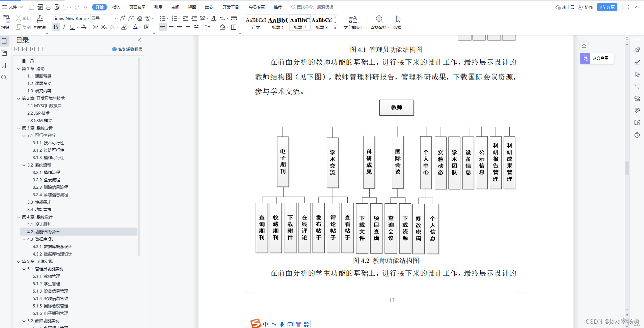This screenshot has height=328, width=644.
Task: Click the pen icon in right sidebar
Action: [637, 62]
